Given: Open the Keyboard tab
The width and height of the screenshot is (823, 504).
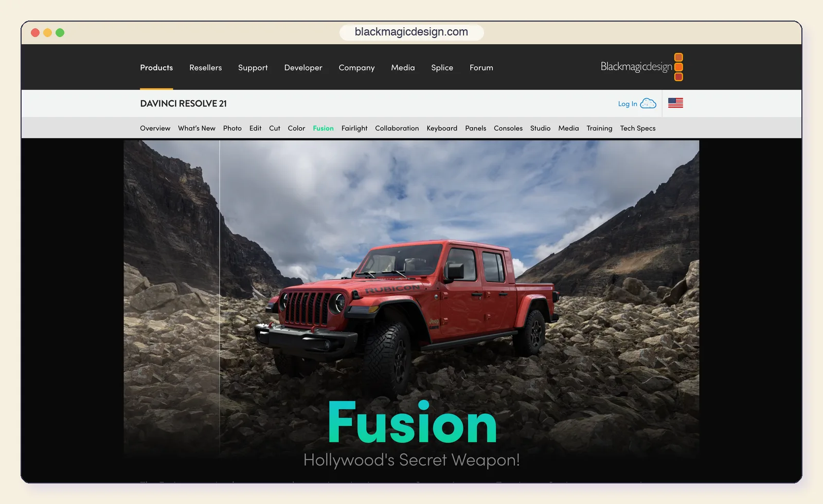Looking at the screenshot, I should click(x=442, y=128).
